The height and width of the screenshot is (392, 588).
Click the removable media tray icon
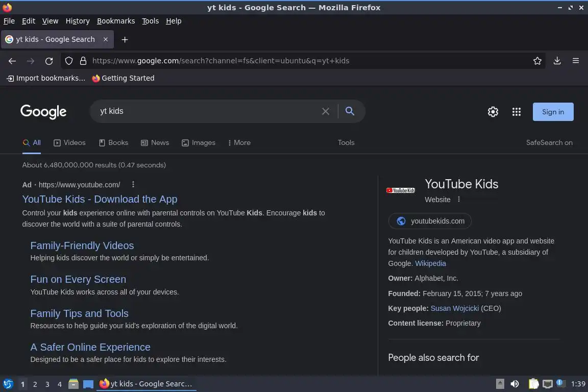click(500, 384)
